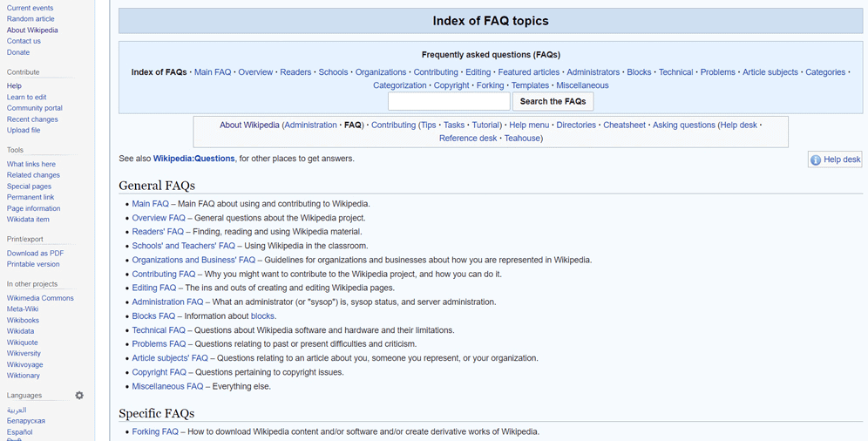Switch language to Español

pyautogui.click(x=19, y=431)
